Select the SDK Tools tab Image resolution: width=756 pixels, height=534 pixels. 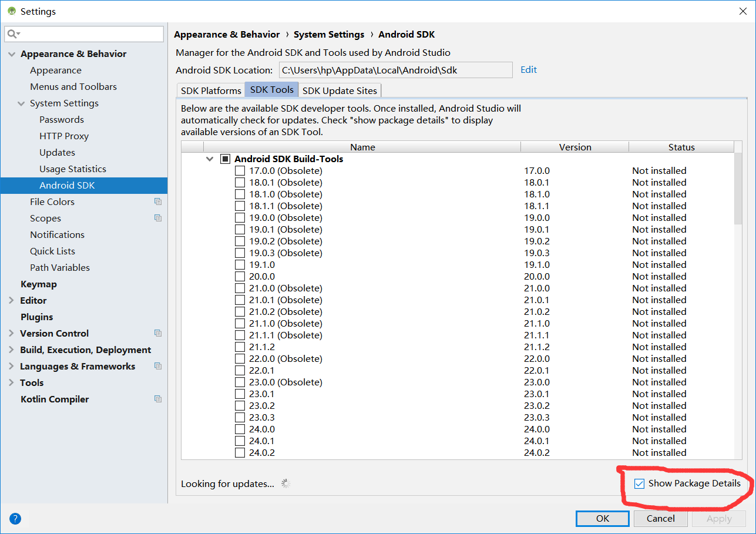[272, 90]
